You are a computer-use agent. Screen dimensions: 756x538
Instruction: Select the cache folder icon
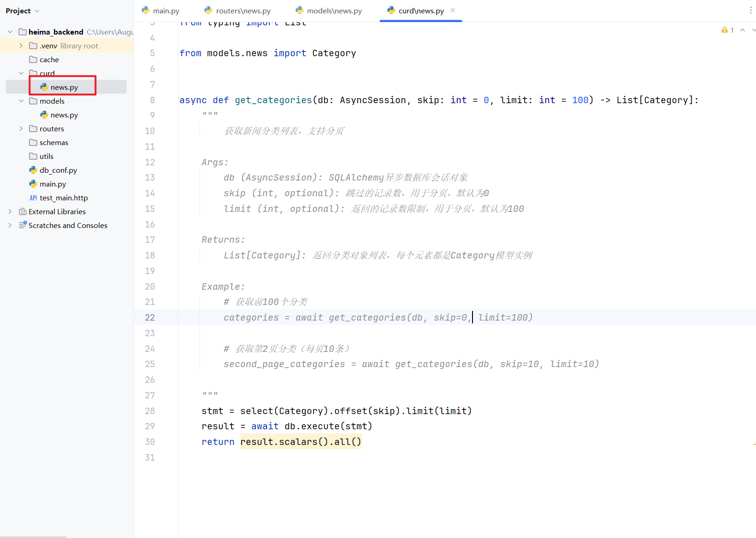[x=33, y=59]
